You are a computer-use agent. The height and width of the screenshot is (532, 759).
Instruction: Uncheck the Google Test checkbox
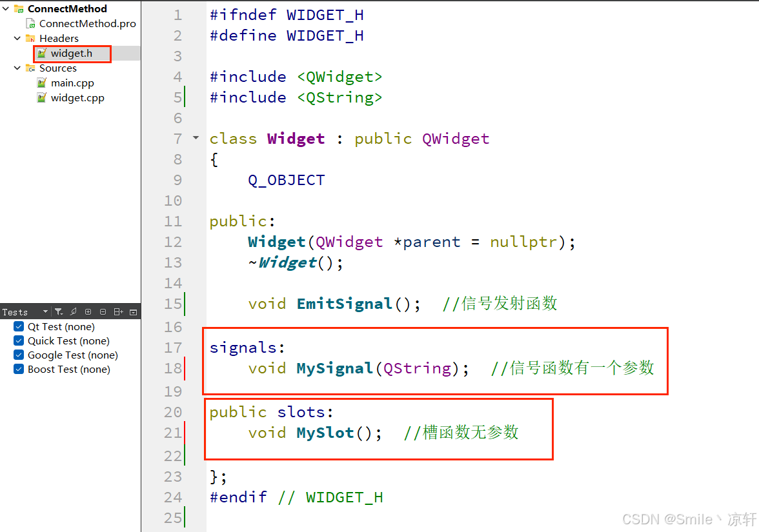tap(19, 355)
